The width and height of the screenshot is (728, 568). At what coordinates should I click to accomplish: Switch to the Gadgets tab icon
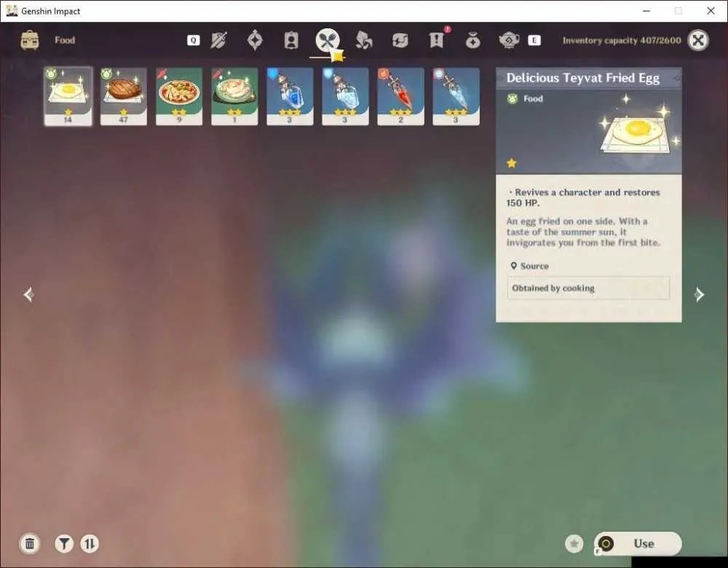point(400,40)
